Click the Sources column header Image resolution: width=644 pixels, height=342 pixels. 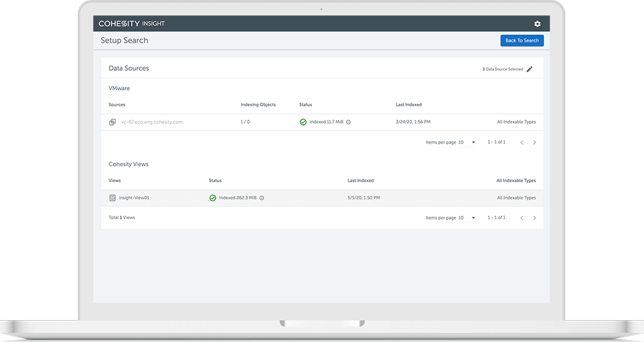click(x=117, y=105)
